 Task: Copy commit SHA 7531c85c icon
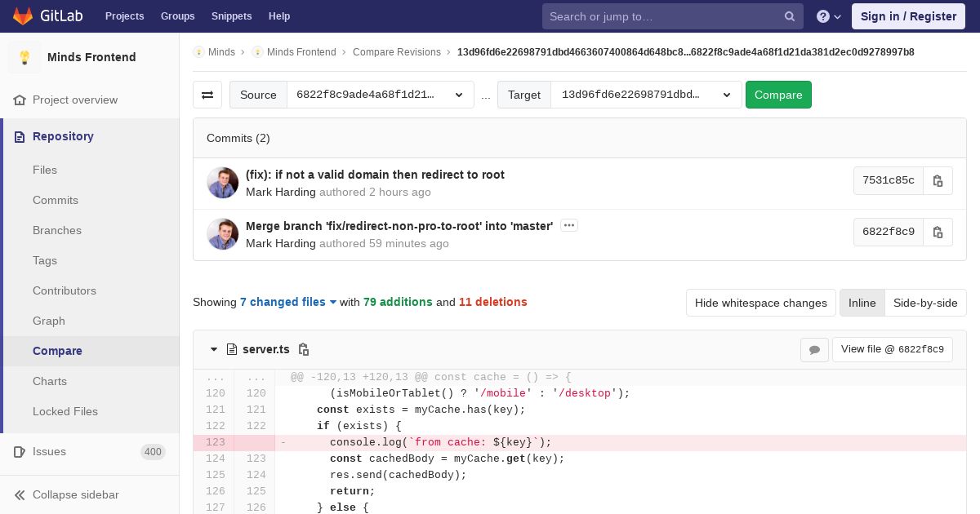[938, 180]
